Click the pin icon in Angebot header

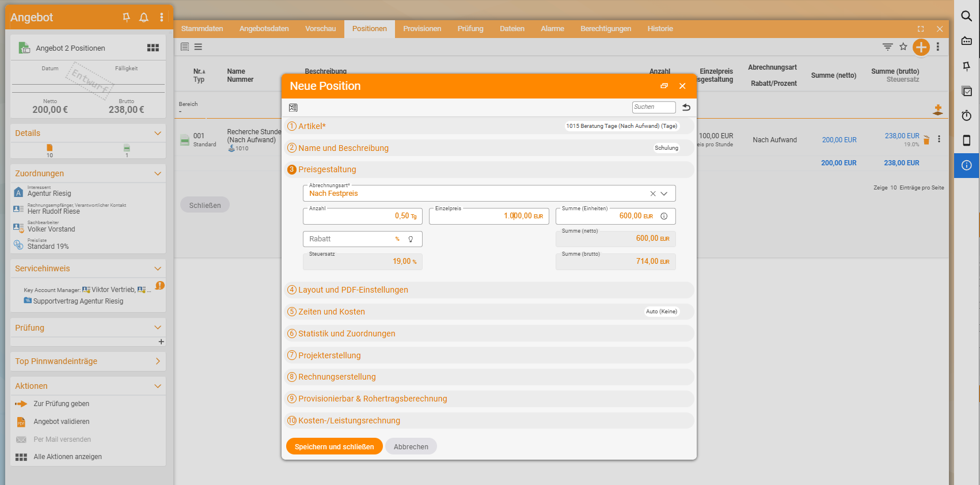(127, 17)
